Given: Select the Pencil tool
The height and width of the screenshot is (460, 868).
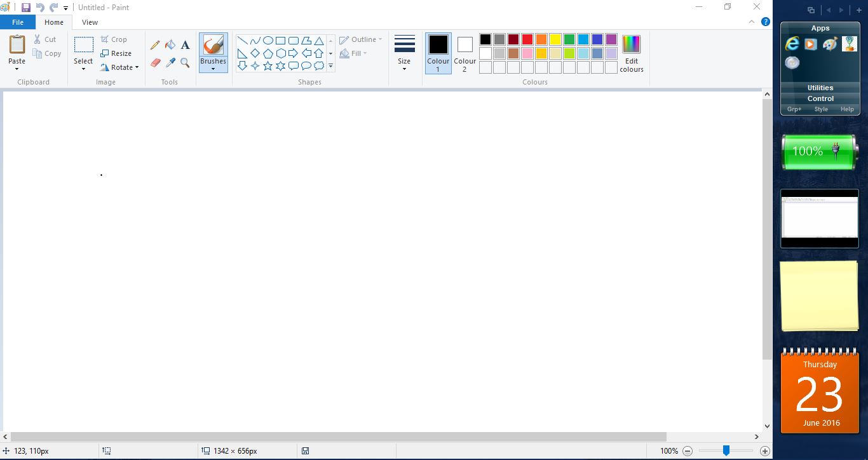Looking at the screenshot, I should click(155, 44).
